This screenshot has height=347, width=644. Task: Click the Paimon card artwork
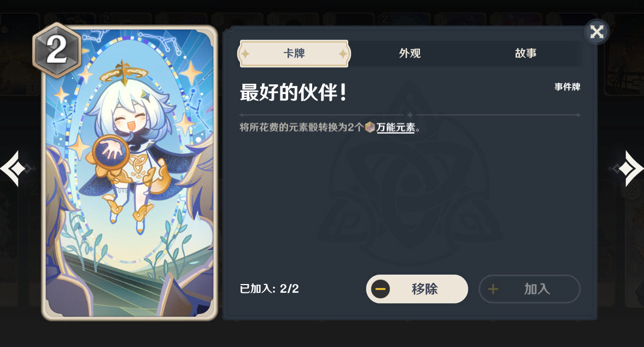(x=130, y=172)
